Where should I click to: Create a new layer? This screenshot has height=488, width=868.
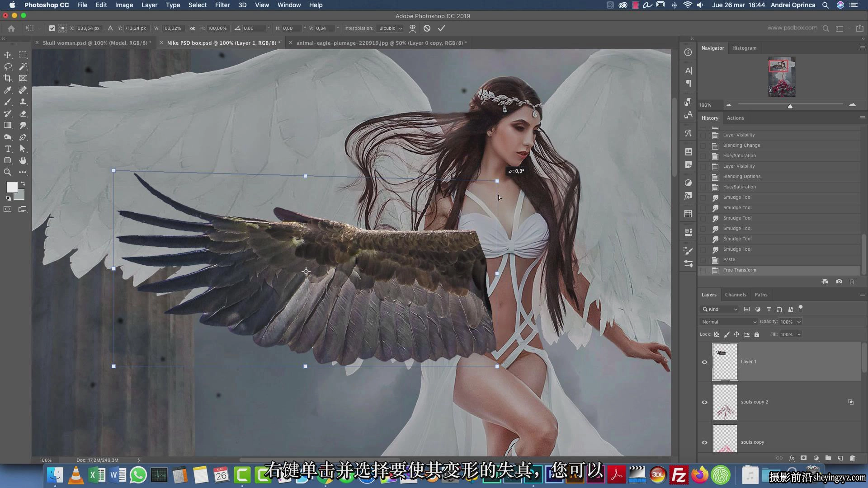coord(840,458)
